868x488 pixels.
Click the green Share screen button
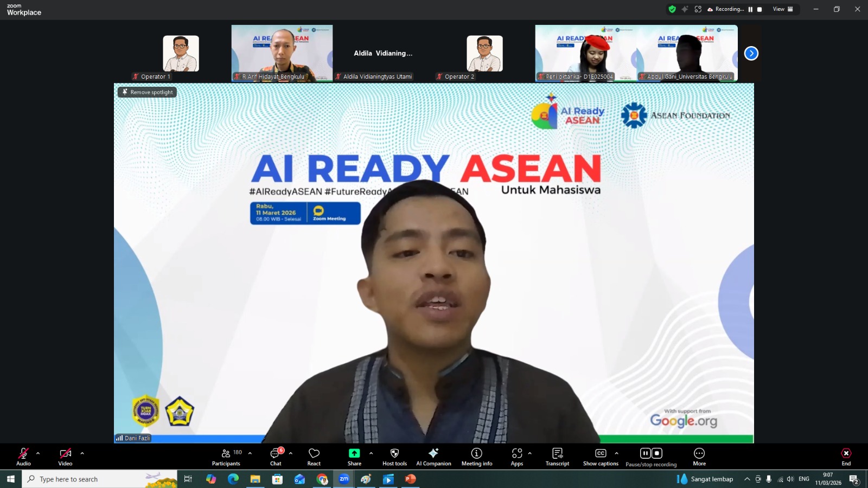pos(354,457)
